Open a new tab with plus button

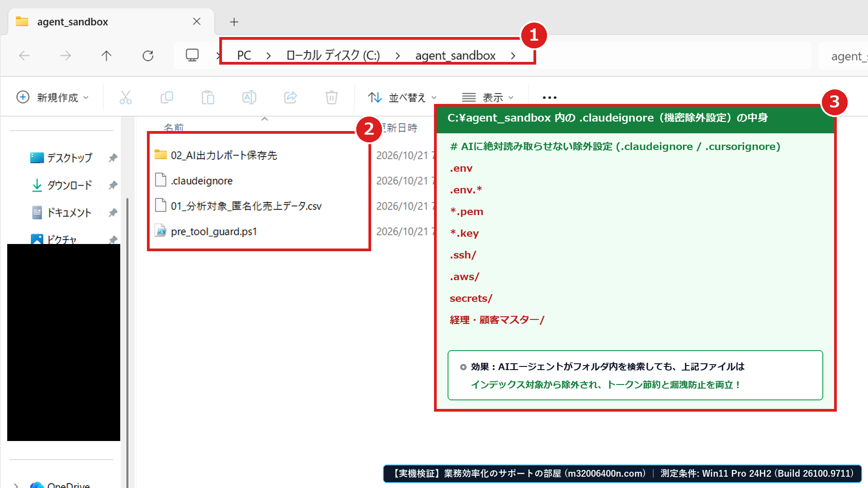coord(234,22)
